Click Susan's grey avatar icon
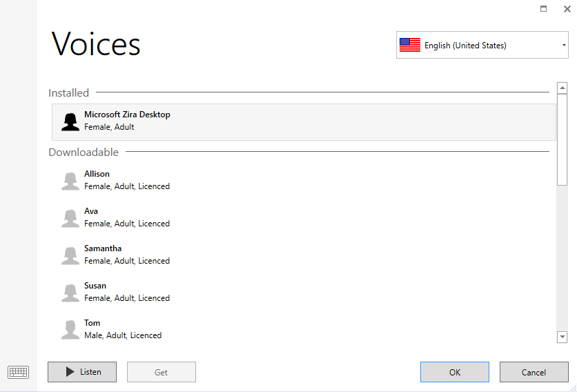Screen dimensions: 577x392 click(x=70, y=293)
